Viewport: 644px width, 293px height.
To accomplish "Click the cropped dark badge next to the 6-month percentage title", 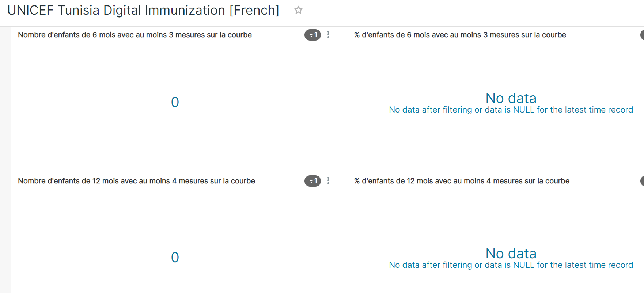I will pos(642,35).
